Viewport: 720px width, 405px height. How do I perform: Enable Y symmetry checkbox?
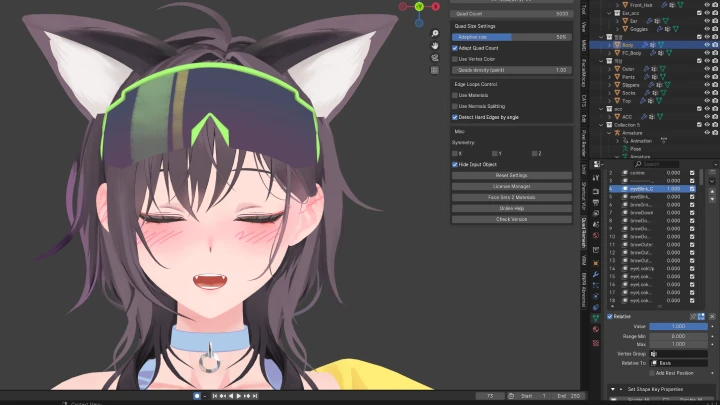click(495, 154)
